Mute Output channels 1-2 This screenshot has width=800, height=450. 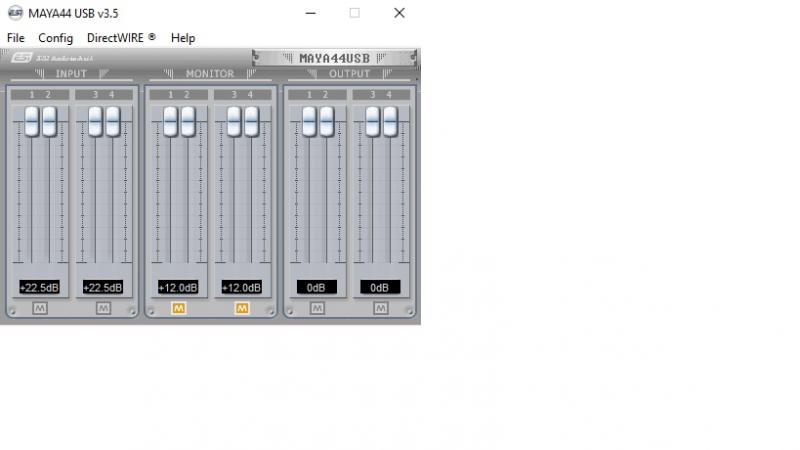pyautogui.click(x=317, y=309)
